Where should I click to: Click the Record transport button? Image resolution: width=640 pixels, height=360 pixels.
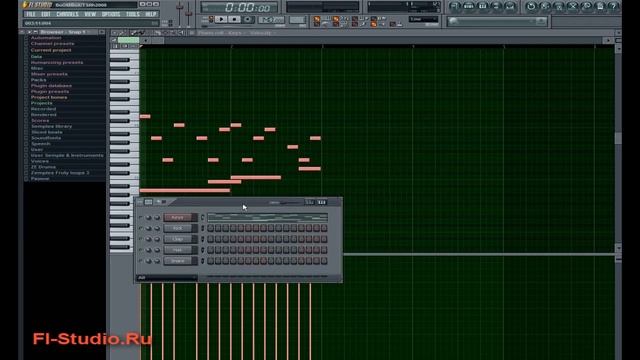(x=247, y=19)
